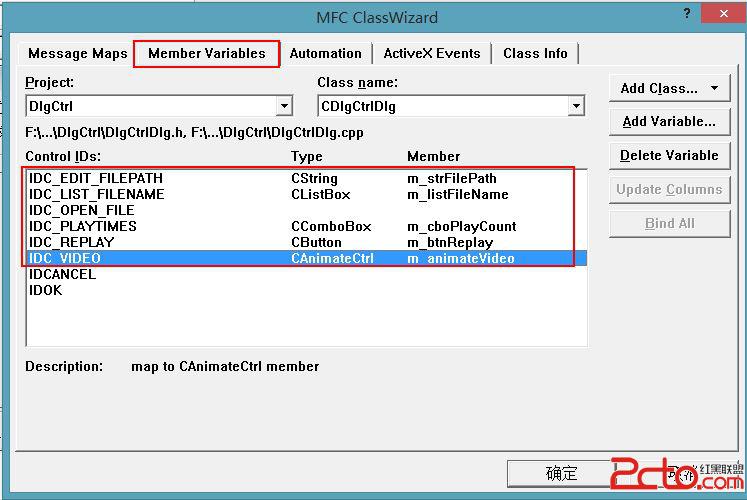Click the m_listFileName member name

coord(458,194)
